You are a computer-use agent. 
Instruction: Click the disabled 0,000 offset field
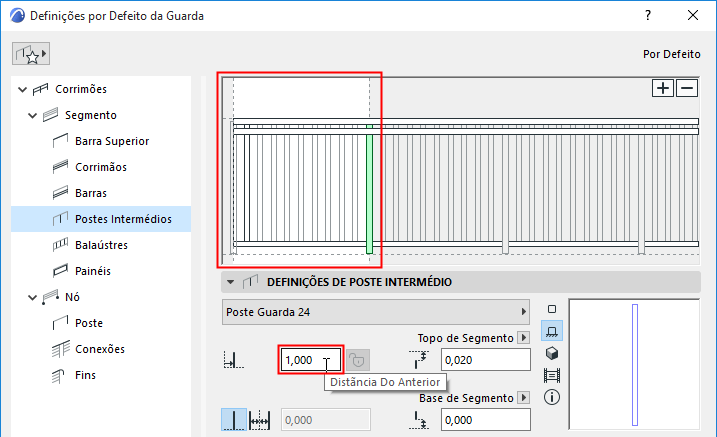[326, 420]
